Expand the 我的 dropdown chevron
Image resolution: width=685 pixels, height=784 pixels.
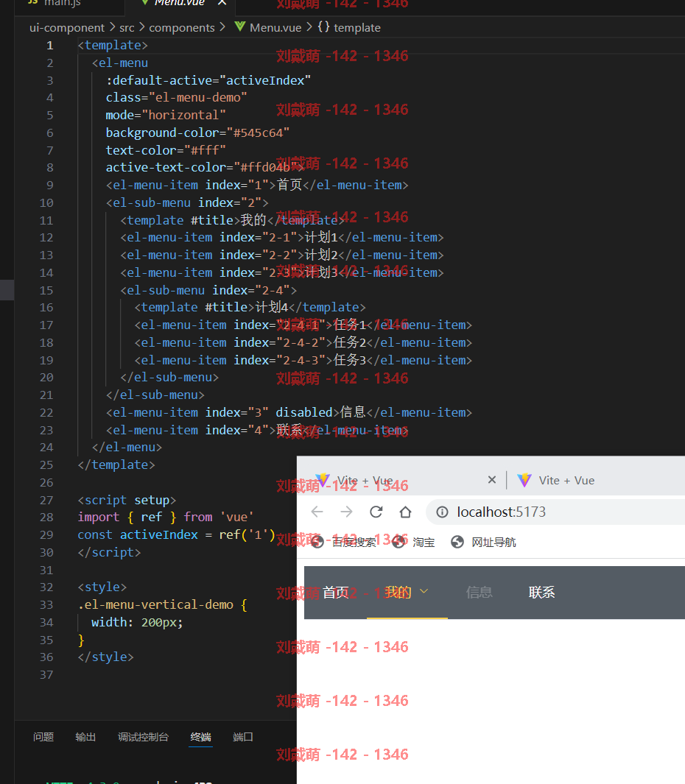coord(424,592)
